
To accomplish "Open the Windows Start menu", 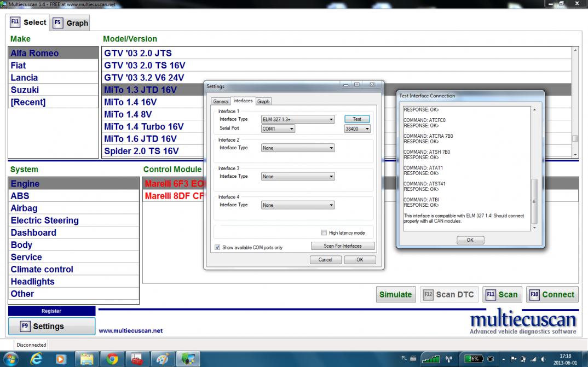I will click(x=10, y=359).
